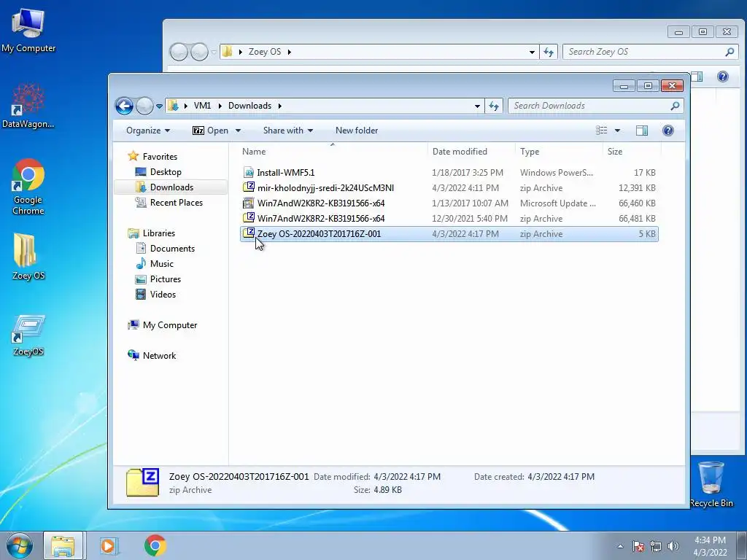The image size is (747, 560).
Task: Click the taskbar clock showing 4:34 PM
Action: (710, 546)
